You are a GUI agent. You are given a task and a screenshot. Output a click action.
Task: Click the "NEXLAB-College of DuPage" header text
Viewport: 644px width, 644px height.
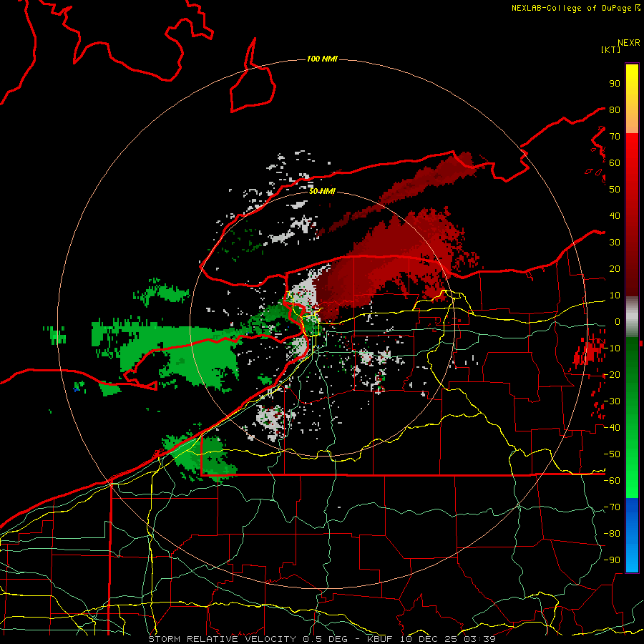[x=572, y=8]
